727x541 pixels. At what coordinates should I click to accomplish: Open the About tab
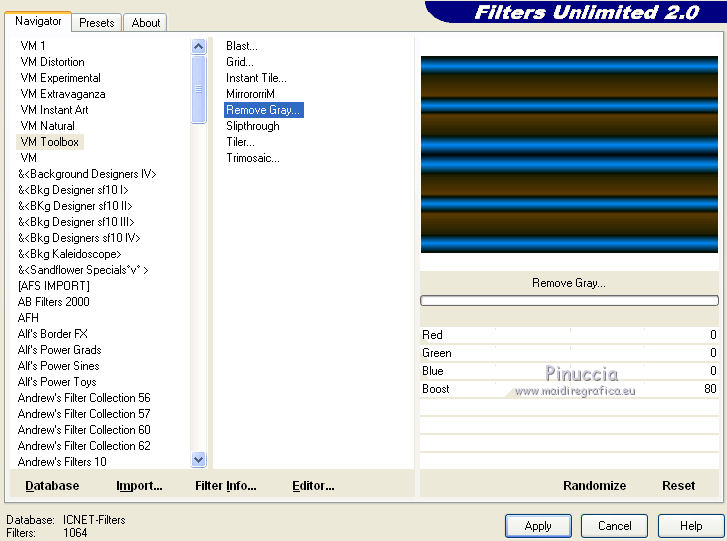tap(146, 23)
